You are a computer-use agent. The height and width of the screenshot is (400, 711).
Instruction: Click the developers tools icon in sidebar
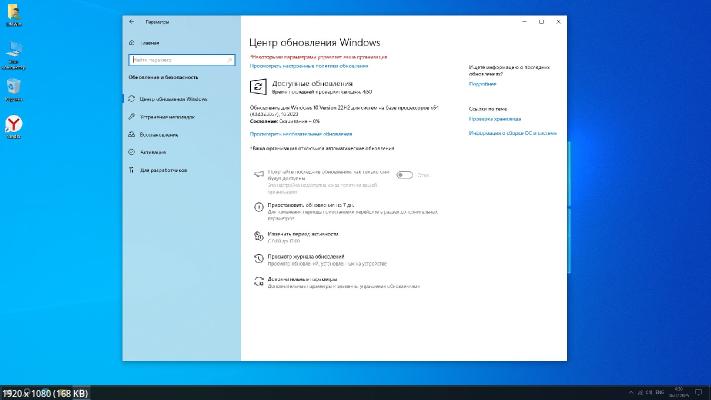[131, 170]
